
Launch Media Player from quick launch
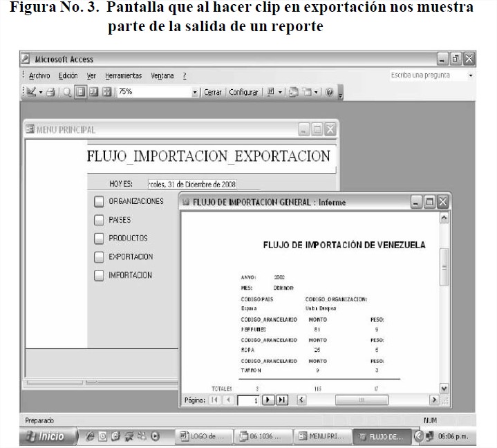(x=156, y=436)
